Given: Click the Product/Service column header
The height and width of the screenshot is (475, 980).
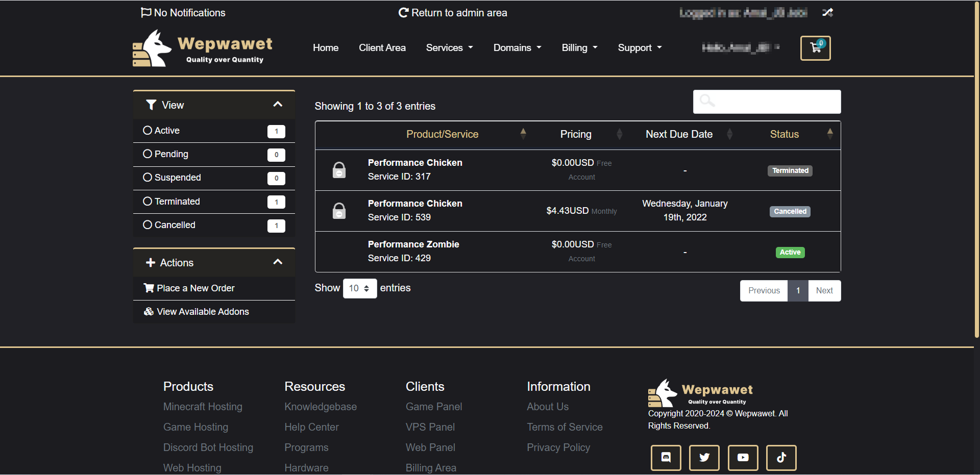Looking at the screenshot, I should [x=442, y=134].
